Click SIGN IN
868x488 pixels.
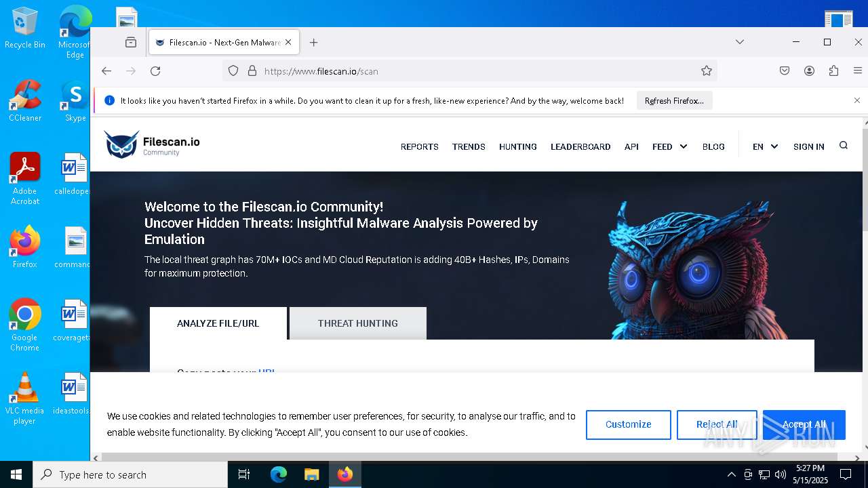(809, 146)
